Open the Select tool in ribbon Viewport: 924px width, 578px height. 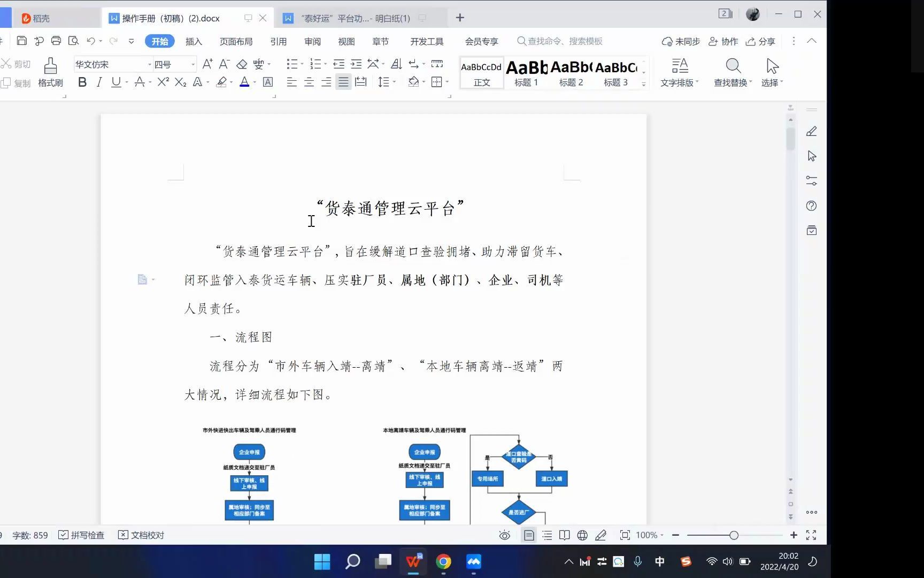[x=772, y=73]
